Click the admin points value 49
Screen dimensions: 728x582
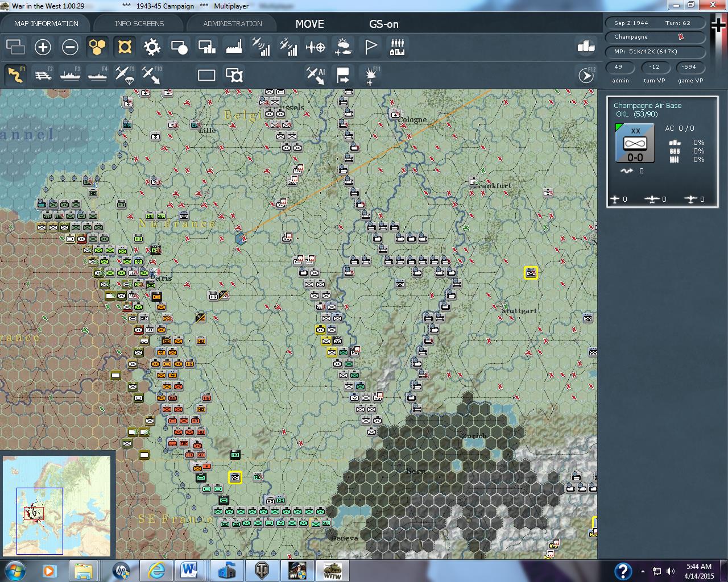(x=619, y=67)
